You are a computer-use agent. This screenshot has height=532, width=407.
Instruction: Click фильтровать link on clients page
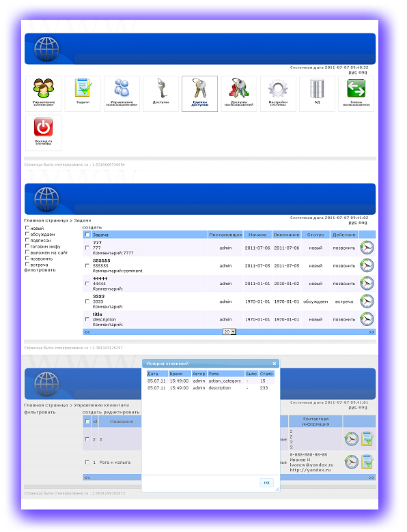tap(40, 412)
